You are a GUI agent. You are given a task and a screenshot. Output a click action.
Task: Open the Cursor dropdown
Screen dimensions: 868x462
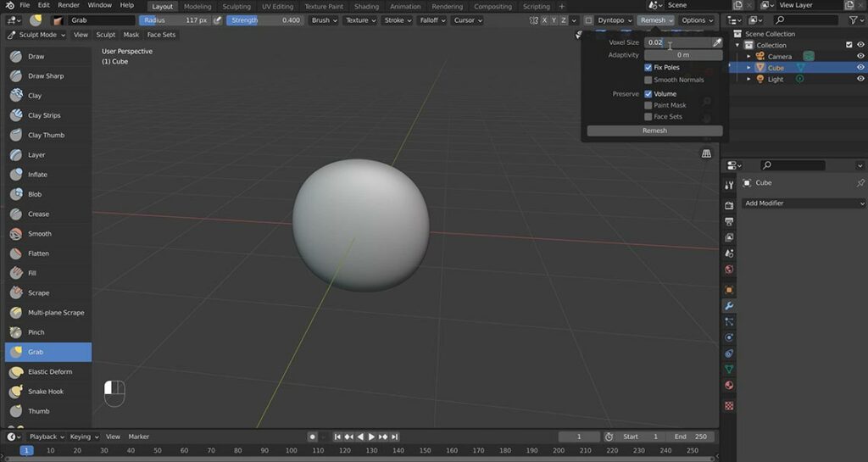pyautogui.click(x=468, y=20)
